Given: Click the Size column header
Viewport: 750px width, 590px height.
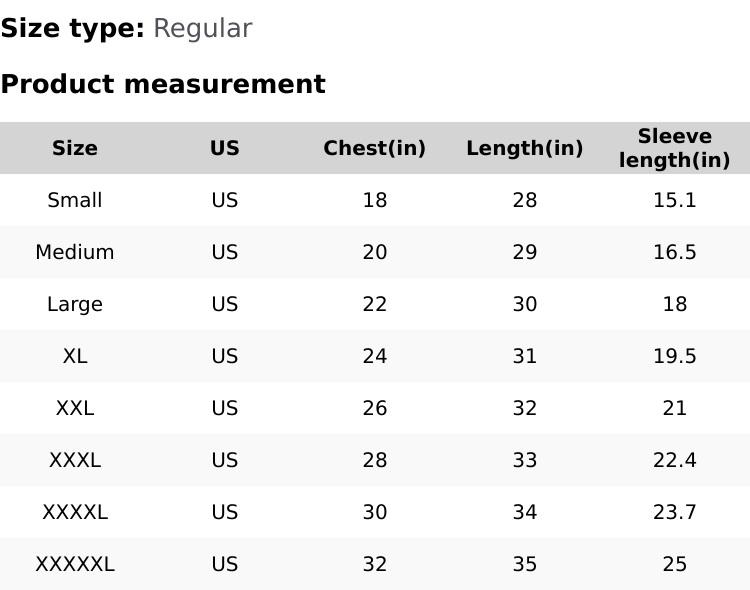Looking at the screenshot, I should coord(75,148).
